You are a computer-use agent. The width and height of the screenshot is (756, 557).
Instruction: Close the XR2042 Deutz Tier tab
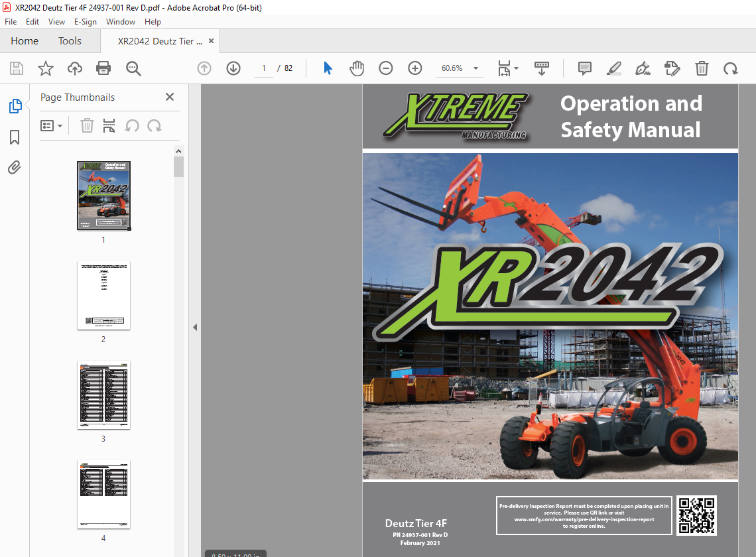[211, 41]
